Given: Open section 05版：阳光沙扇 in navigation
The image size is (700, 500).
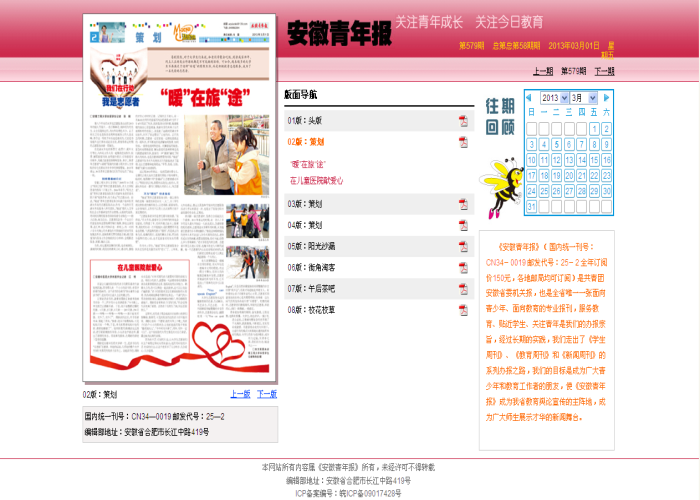Looking at the screenshot, I should [315, 245].
